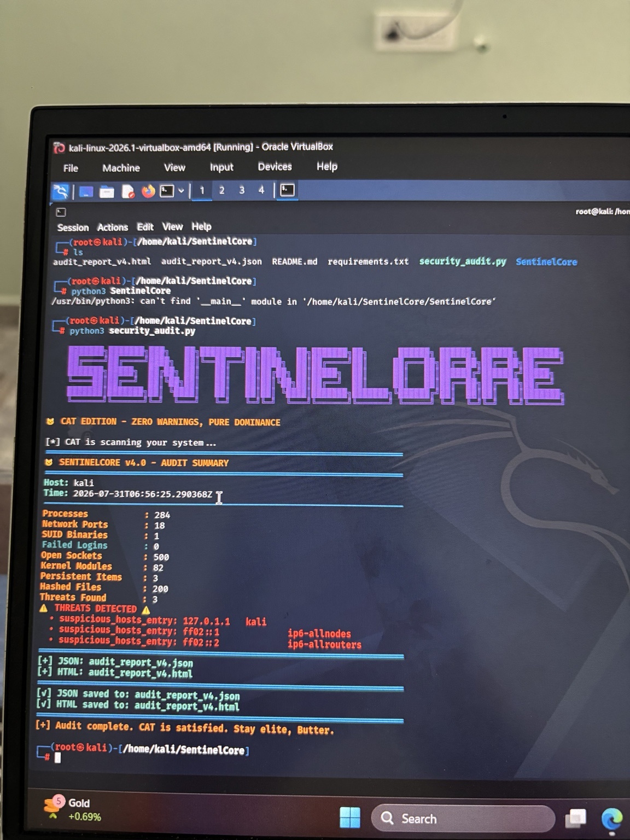Click the ip6-allrouters text
The width and height of the screenshot is (630, 840).
(324, 645)
